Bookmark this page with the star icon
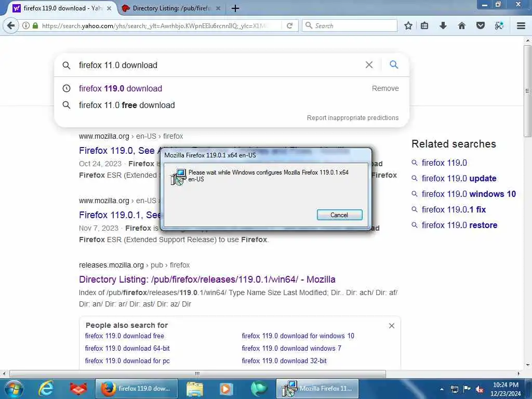Viewport: 532px width, 399px height. pyautogui.click(x=408, y=25)
